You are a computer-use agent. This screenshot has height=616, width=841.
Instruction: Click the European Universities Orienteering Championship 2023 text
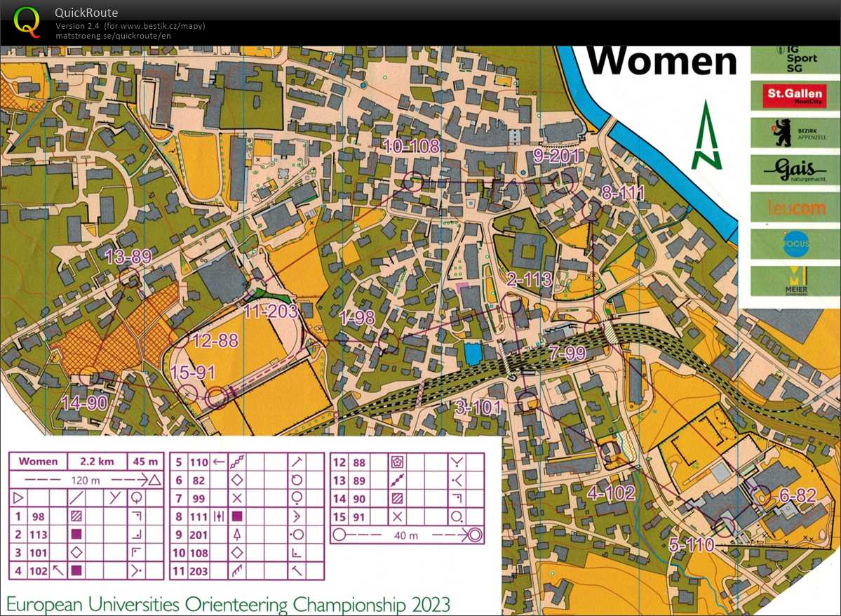click(228, 604)
